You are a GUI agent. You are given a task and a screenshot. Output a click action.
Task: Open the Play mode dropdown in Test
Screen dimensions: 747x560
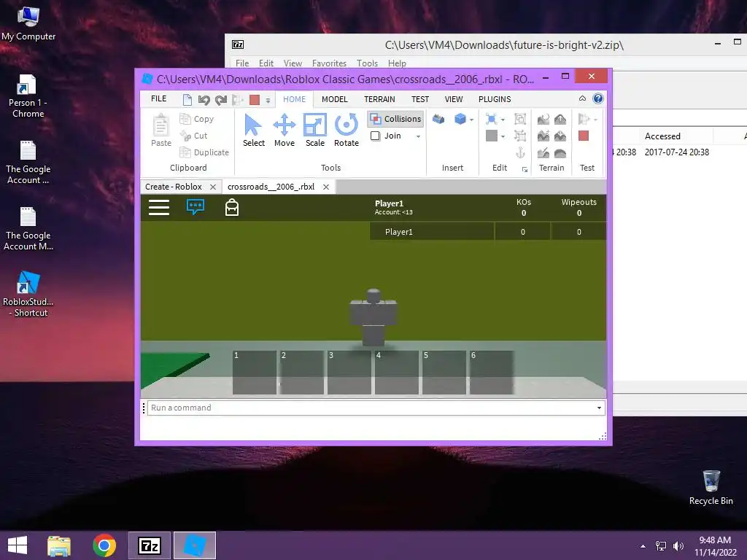[x=595, y=120]
